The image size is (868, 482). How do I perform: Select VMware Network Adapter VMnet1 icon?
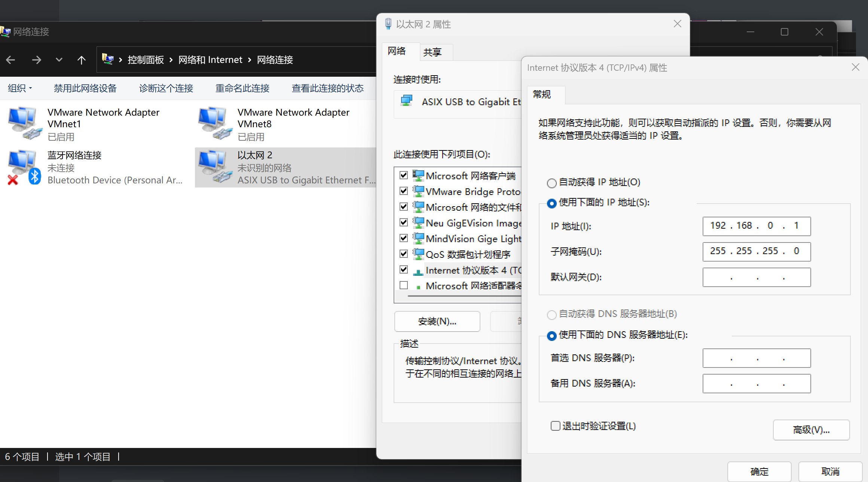point(25,123)
